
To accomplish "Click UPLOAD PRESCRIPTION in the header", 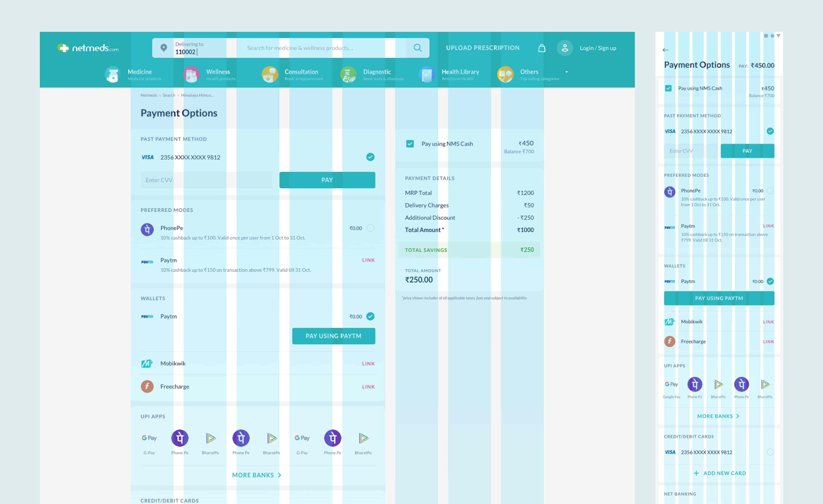I will pos(483,48).
